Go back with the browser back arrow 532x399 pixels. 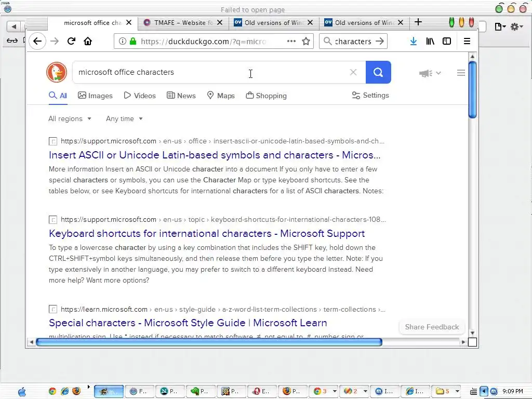[x=37, y=42]
